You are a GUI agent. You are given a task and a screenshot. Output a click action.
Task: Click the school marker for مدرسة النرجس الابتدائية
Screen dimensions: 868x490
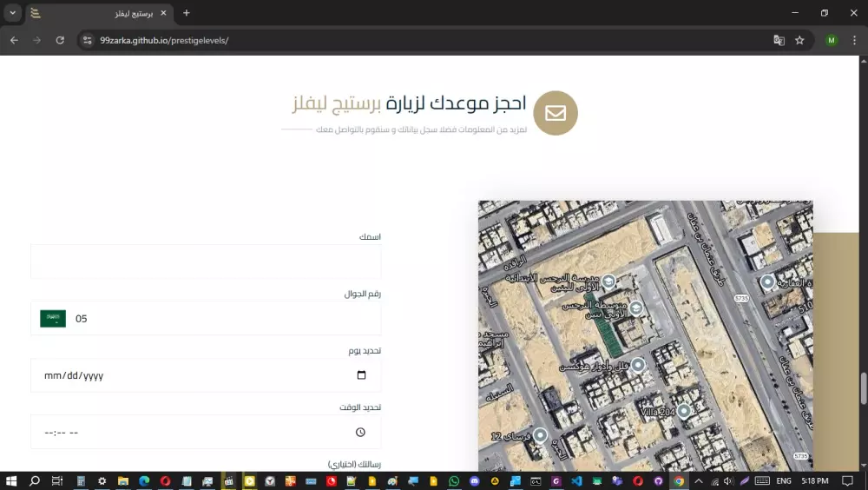click(x=608, y=281)
